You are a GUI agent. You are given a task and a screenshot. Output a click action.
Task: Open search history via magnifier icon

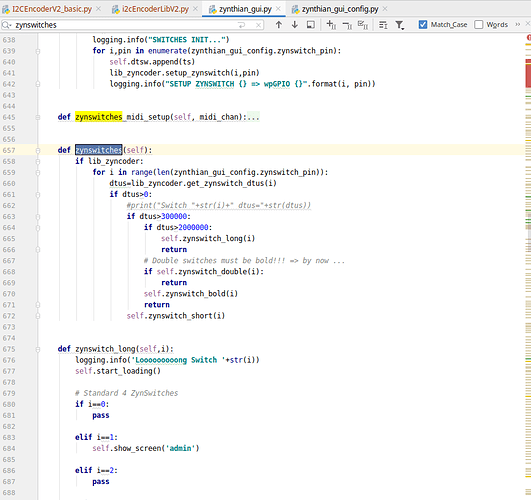[x=7, y=25]
